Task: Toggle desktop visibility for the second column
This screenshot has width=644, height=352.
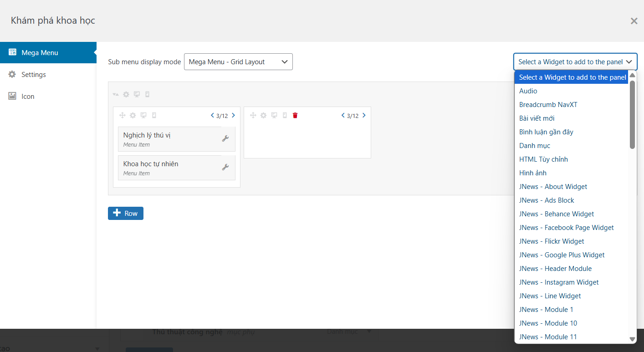Action: point(274,116)
